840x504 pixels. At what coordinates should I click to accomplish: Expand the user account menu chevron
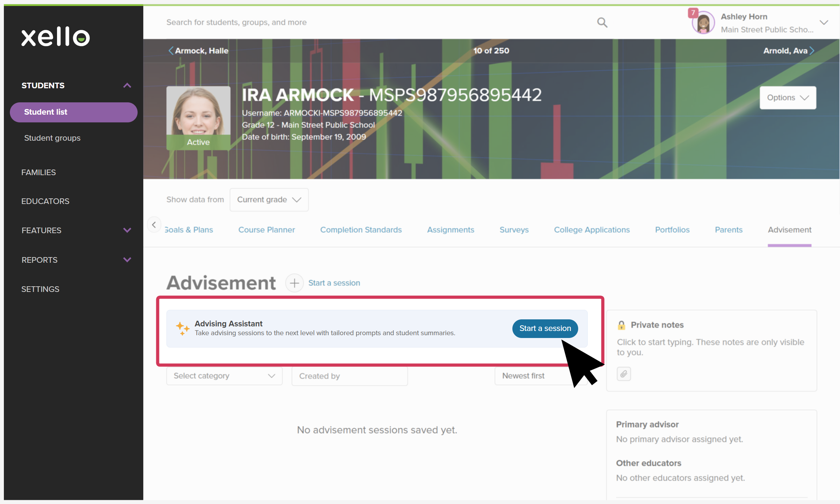pyautogui.click(x=823, y=23)
